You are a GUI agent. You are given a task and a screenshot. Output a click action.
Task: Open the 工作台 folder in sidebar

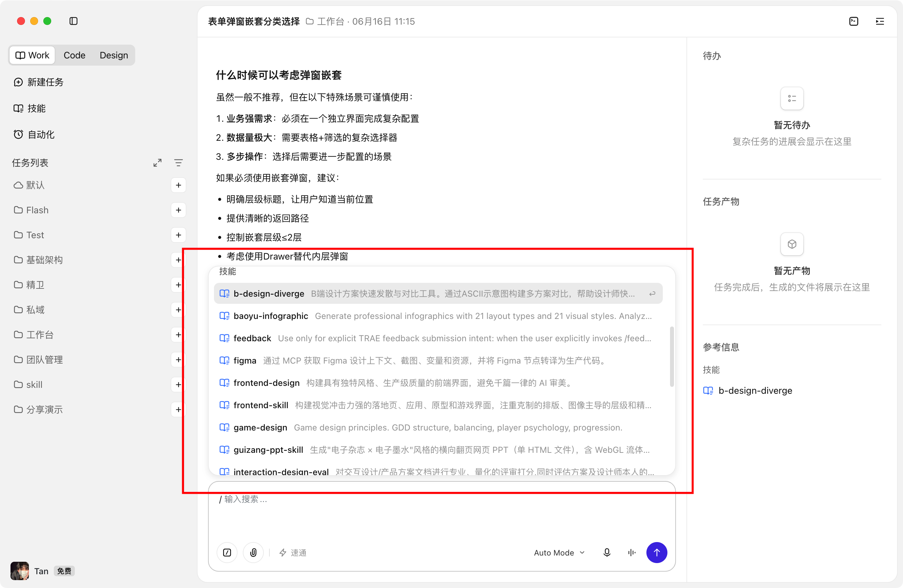(x=33, y=335)
